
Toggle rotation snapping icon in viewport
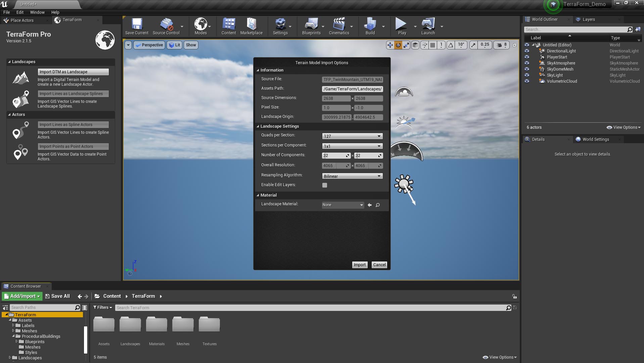click(451, 45)
